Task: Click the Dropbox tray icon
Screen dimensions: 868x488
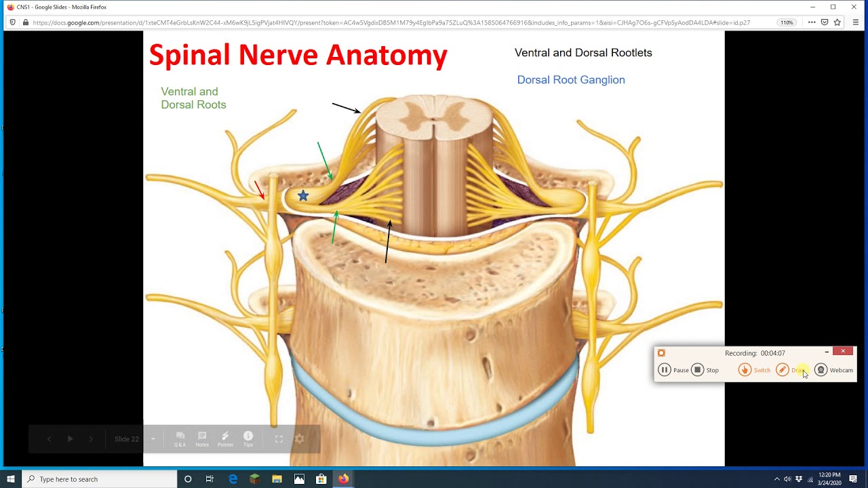Action: pos(799,479)
